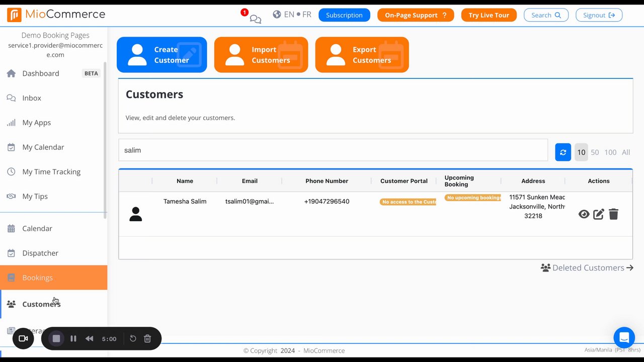Screen dimensions: 644x362
Task: Click the Dashboard home icon
Action: point(11,73)
